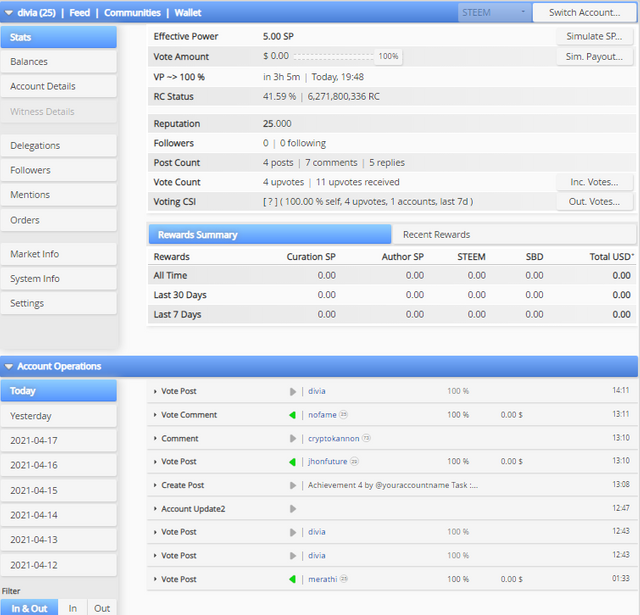Open System Info in sidebar
The width and height of the screenshot is (640, 615).
[x=59, y=279]
